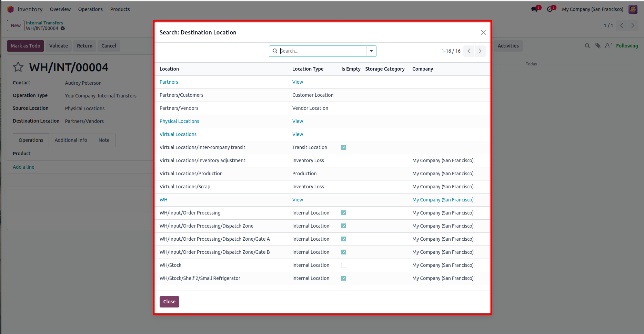Sort by the Storage Category column header
This screenshot has height=334, width=644.
385,69
